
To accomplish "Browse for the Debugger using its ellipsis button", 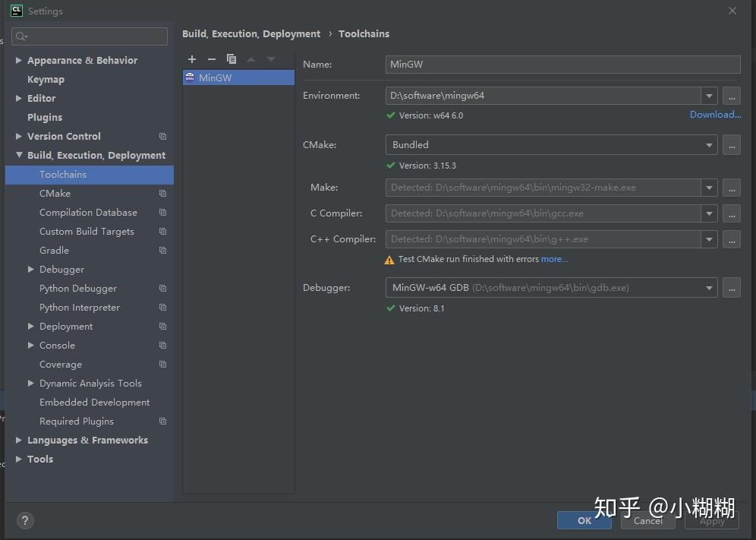I will (x=731, y=287).
